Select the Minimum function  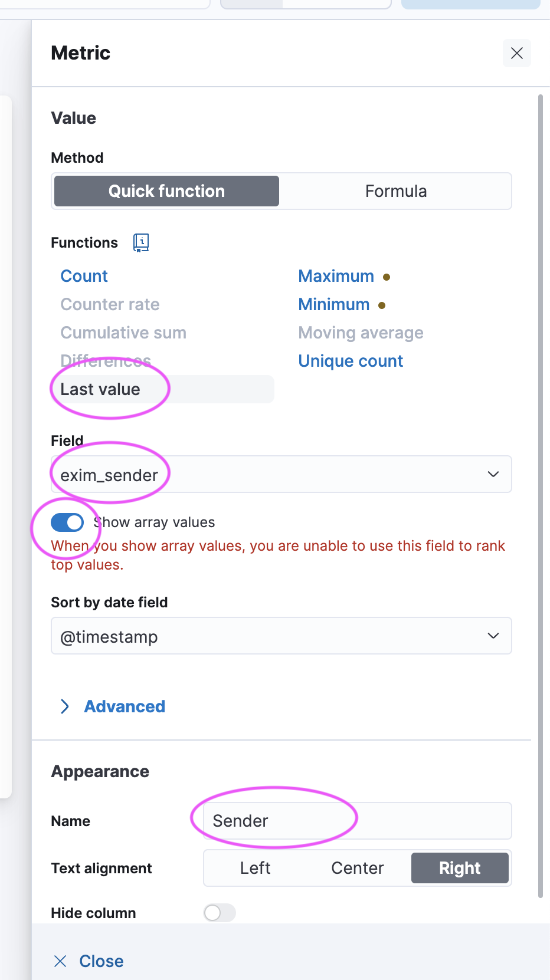333,304
